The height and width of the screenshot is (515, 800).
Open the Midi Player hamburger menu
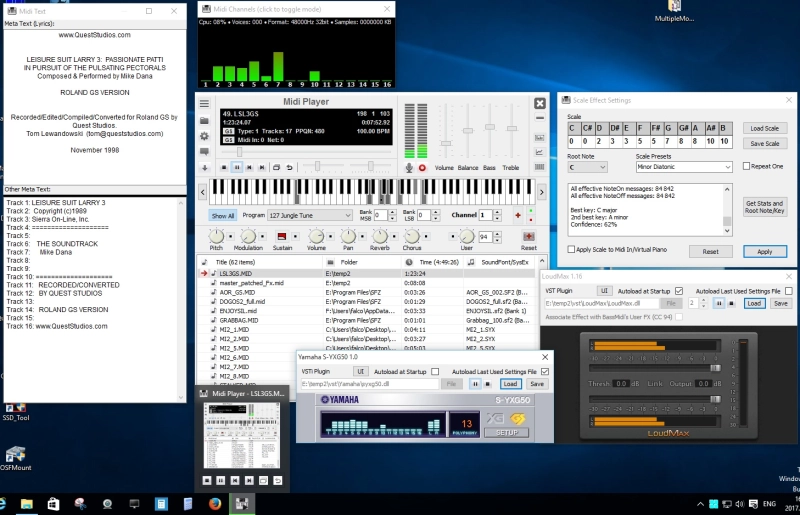[204, 104]
